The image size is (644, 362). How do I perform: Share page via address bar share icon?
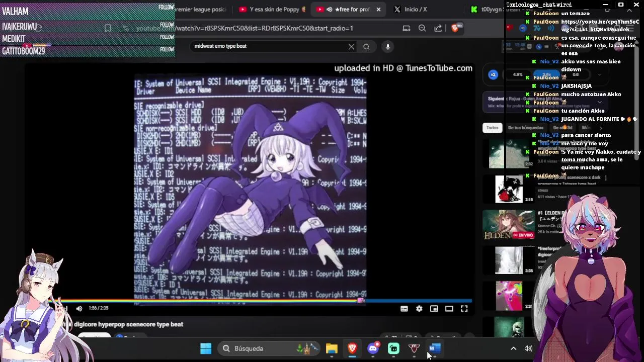[438, 28]
